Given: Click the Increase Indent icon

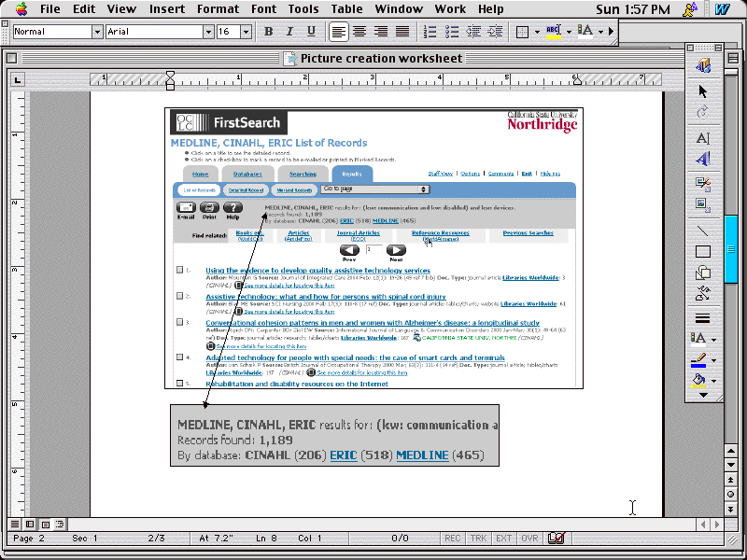Looking at the screenshot, I should pyautogui.click(x=496, y=32).
